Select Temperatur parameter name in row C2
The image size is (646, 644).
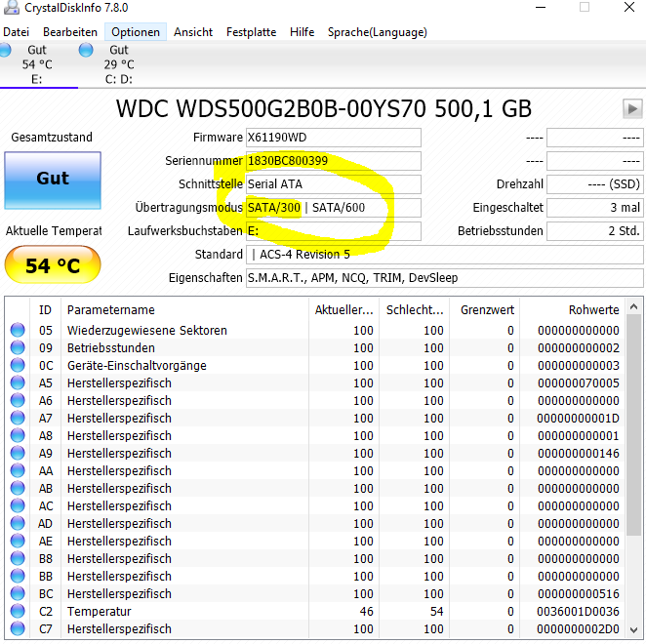tap(100, 612)
